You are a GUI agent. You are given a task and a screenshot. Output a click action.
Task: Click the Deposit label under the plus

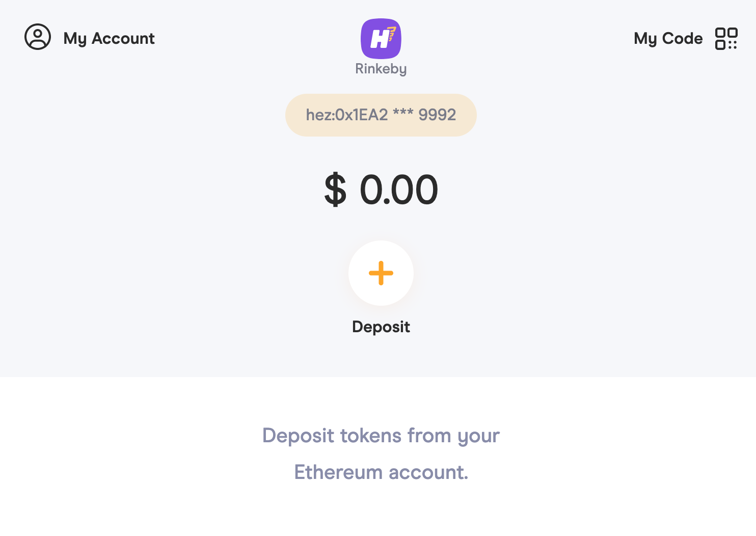381,327
